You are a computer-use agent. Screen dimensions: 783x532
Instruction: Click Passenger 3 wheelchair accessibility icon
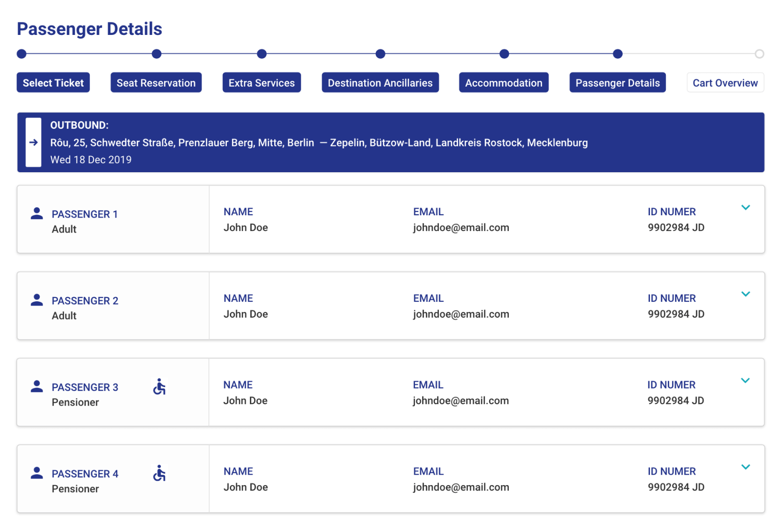tap(159, 387)
